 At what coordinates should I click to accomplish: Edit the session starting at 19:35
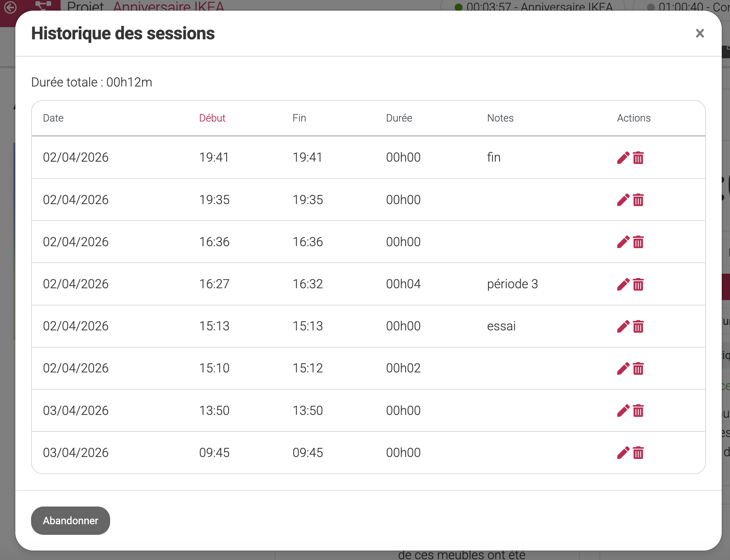pos(623,200)
